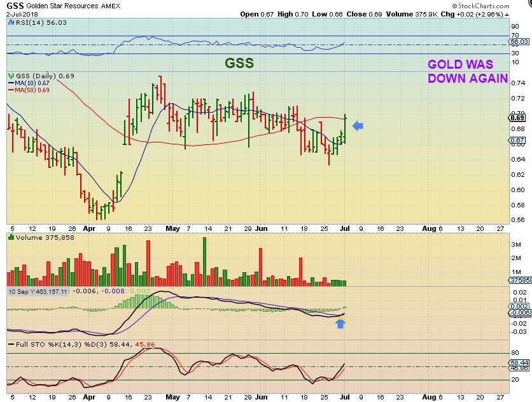Image resolution: width=532 pixels, height=402 pixels.
Task: Click the 56.03 RSI value box on axis
Action: point(519,42)
